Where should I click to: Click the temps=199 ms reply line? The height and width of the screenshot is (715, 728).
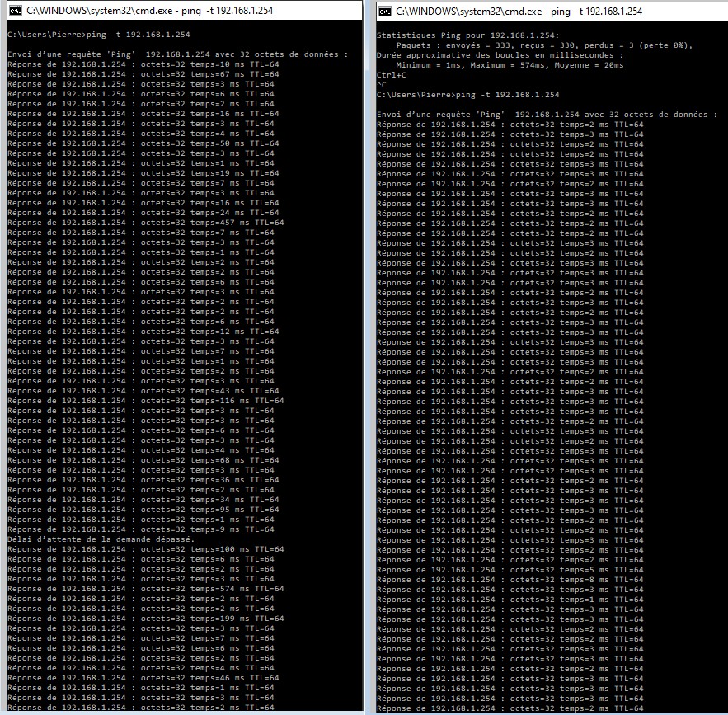[145, 619]
